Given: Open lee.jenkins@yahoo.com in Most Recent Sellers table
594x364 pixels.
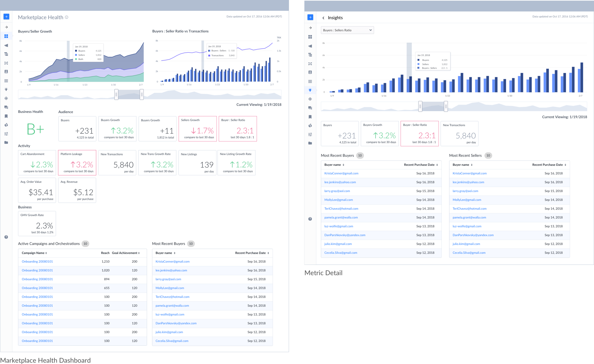Looking at the screenshot, I should (468, 182).
